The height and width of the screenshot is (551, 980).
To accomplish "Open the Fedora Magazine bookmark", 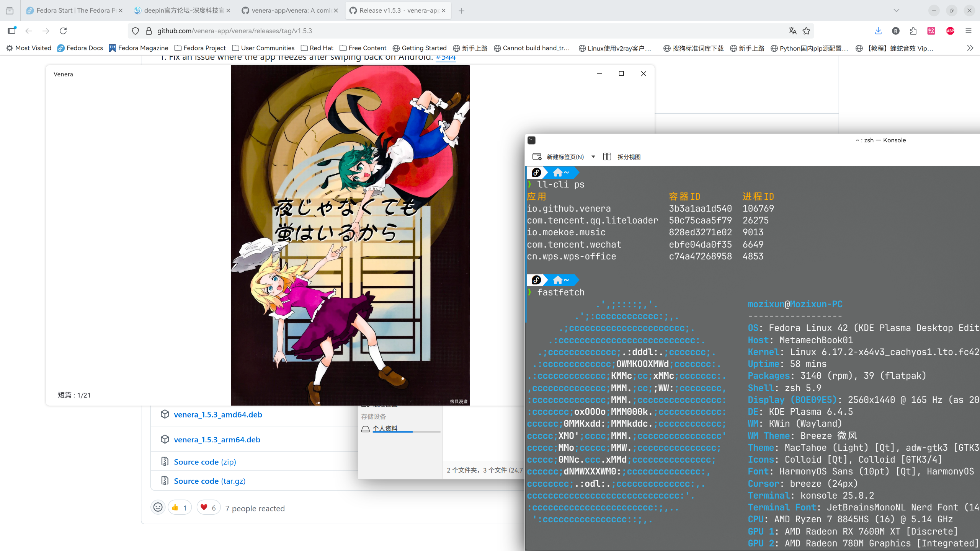I will [x=139, y=48].
